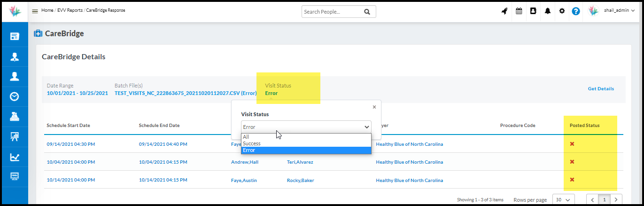This screenshot has width=644, height=206.
Task: Open the presentation board icon in sidebar
Action: click(15, 137)
